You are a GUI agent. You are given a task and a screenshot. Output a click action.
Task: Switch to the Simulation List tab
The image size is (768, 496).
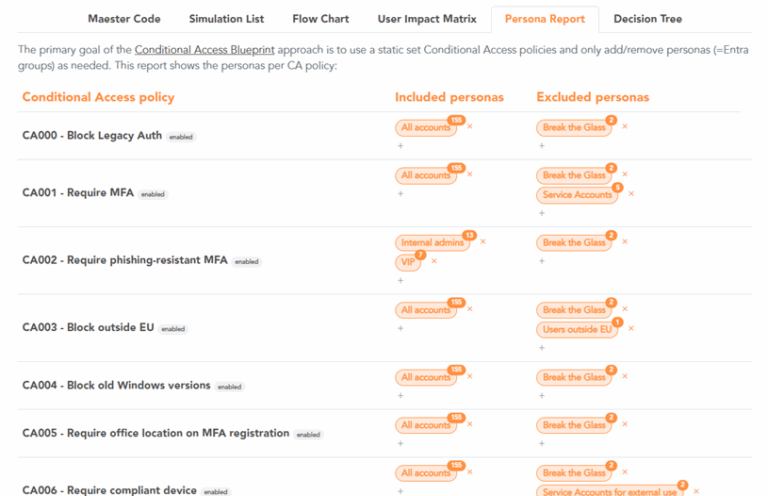pos(226,19)
